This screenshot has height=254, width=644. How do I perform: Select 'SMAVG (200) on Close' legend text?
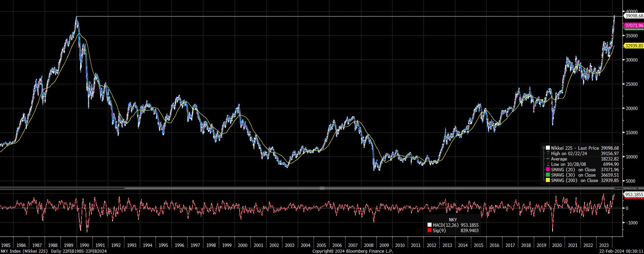click(x=575, y=180)
